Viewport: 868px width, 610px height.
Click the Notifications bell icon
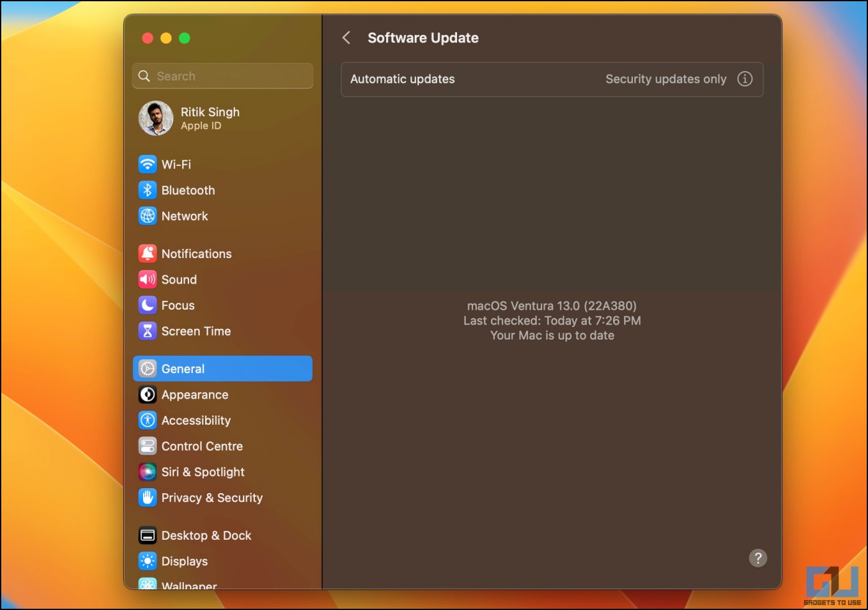pyautogui.click(x=147, y=254)
